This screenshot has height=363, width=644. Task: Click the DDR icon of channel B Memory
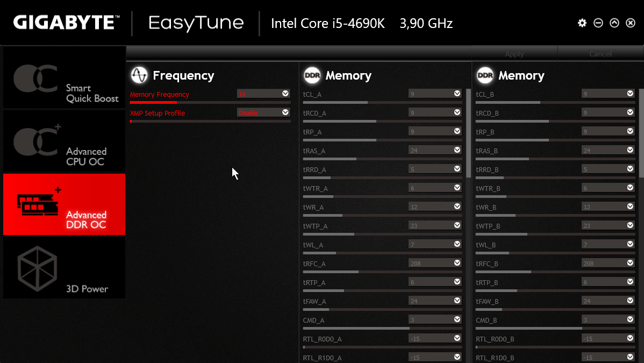(485, 75)
